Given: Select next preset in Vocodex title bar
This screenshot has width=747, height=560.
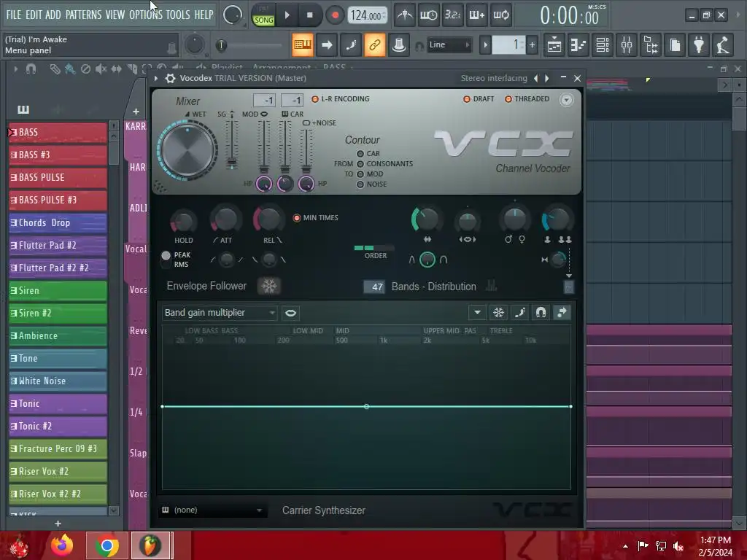Looking at the screenshot, I should pos(547,78).
